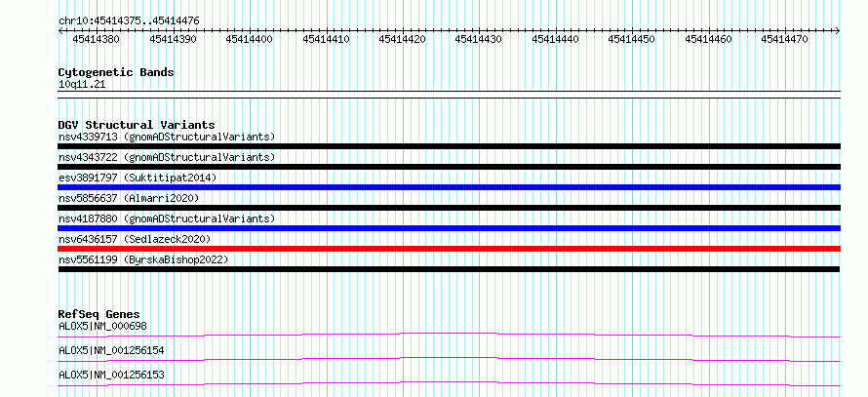
Task: Click the chr10:45414375..45414476 region label
Action: 129,21
